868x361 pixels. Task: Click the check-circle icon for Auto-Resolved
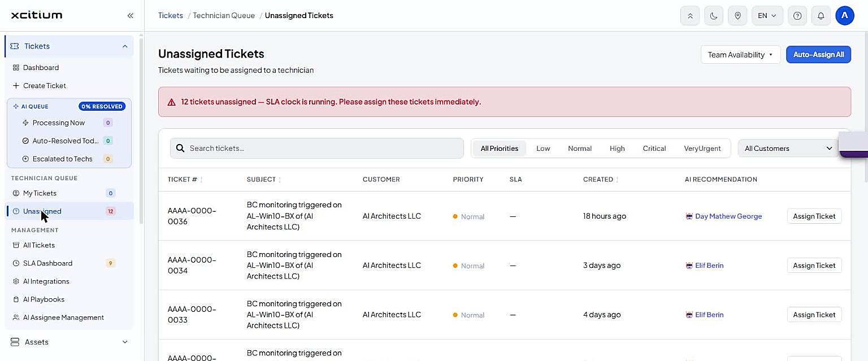tap(25, 141)
